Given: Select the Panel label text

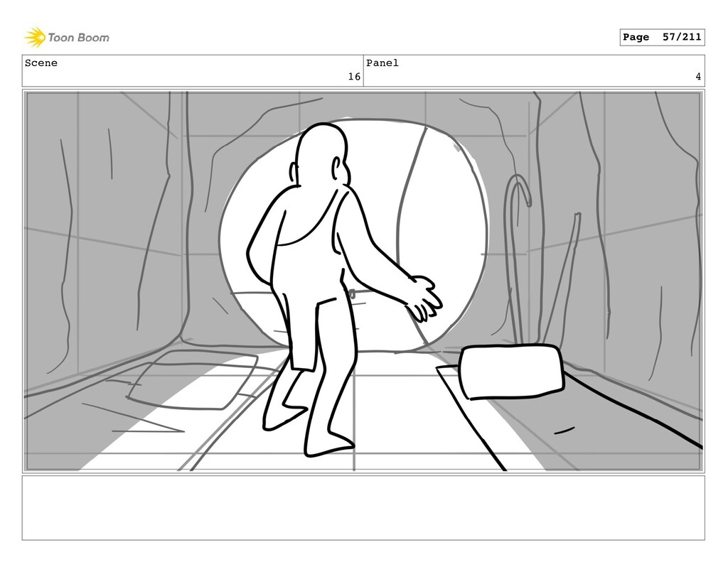Looking at the screenshot, I should pyautogui.click(x=382, y=63).
